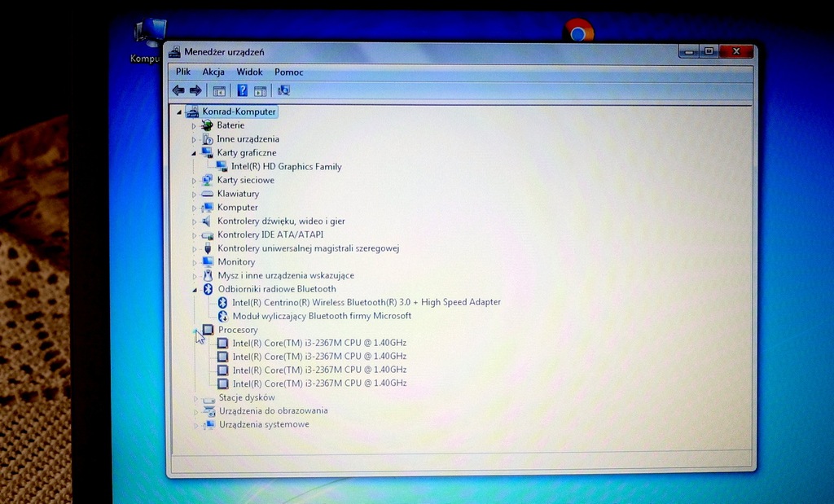The image size is (834, 504).
Task: Collapse the Karty graficzne category
Action: point(194,153)
